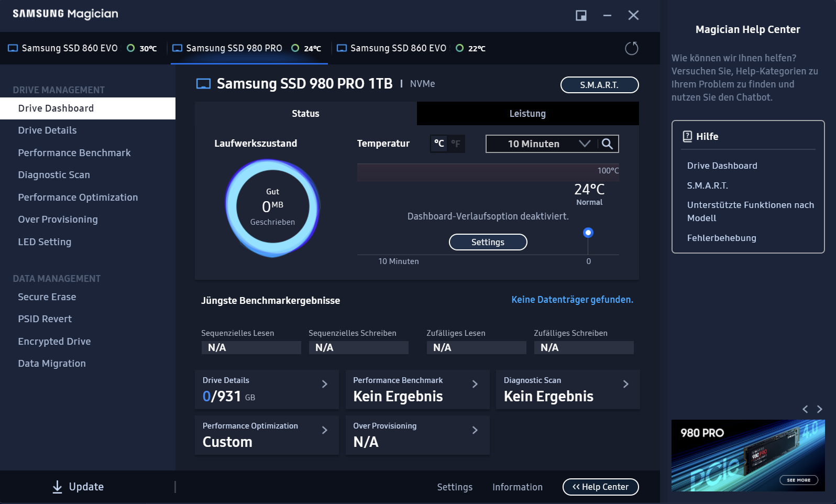Click the Zufälliges Schreiben N/A value
Image resolution: width=836 pixels, height=504 pixels.
[584, 347]
